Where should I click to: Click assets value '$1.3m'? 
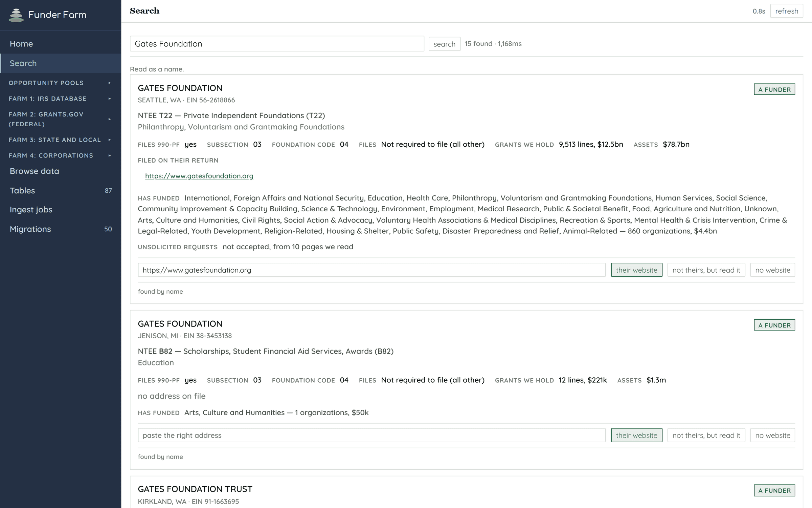pos(656,380)
